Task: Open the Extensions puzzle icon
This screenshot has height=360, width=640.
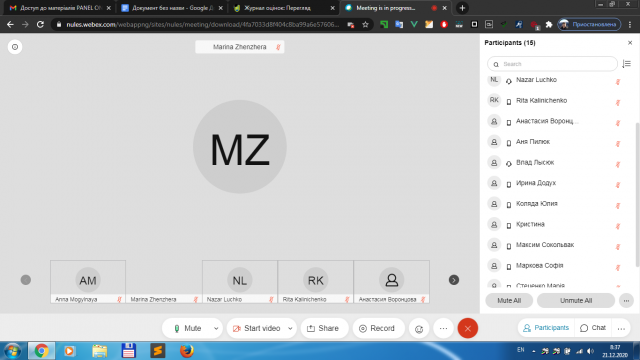Action: click(x=549, y=24)
